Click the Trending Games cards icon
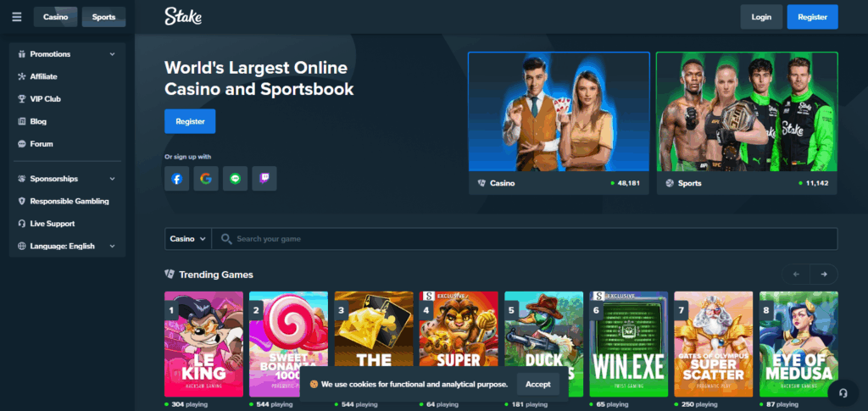Image resolution: width=868 pixels, height=411 pixels. click(x=170, y=274)
